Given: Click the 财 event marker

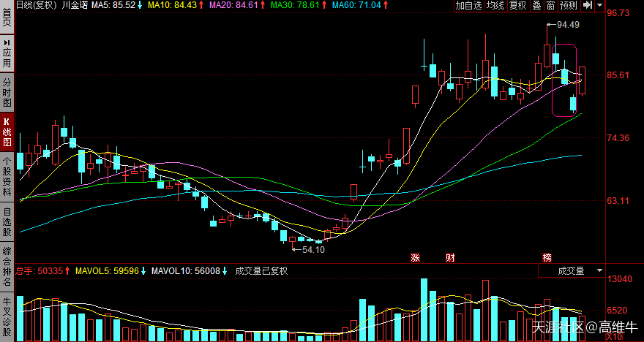Looking at the screenshot, I should pos(450,257).
